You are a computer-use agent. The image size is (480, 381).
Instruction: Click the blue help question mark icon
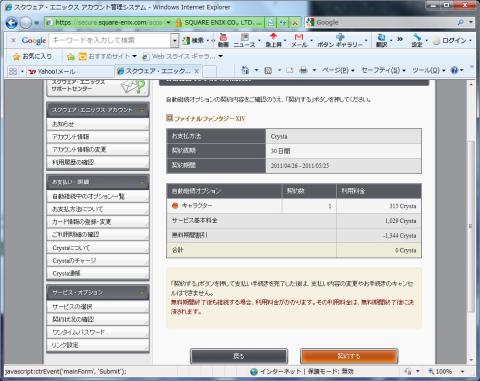click(454, 70)
